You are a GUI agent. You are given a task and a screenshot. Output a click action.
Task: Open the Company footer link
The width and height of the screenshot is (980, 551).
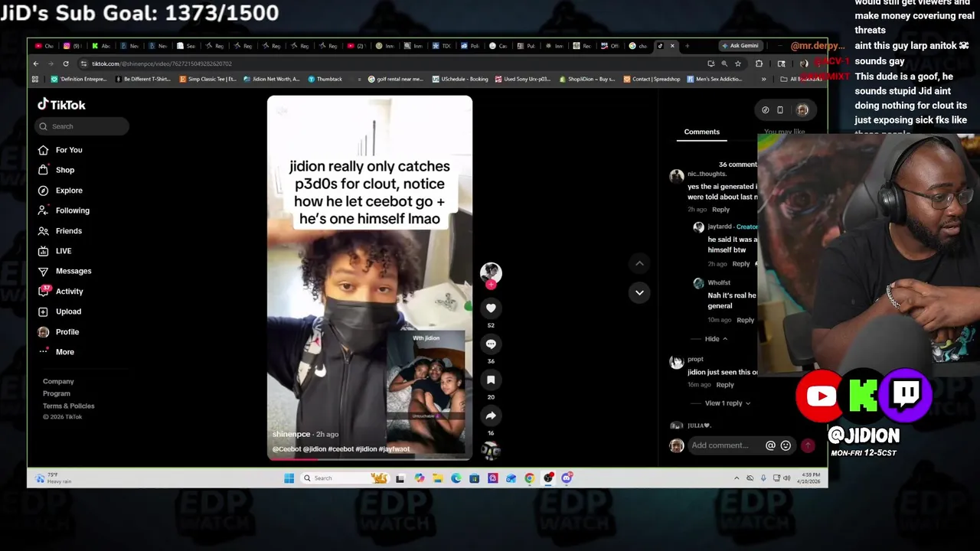click(x=58, y=381)
